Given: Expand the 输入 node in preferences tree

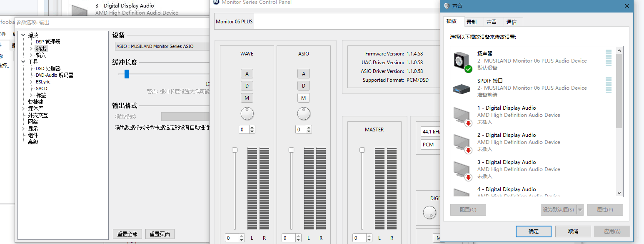Looking at the screenshot, I should 31,55.
